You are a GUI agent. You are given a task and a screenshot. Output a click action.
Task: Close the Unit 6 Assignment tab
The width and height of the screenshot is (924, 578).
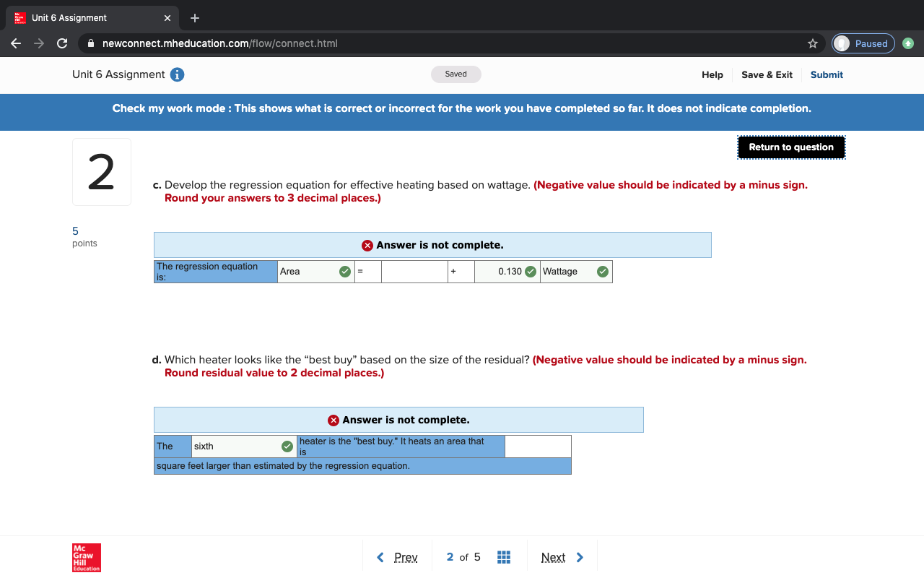pyautogui.click(x=167, y=18)
